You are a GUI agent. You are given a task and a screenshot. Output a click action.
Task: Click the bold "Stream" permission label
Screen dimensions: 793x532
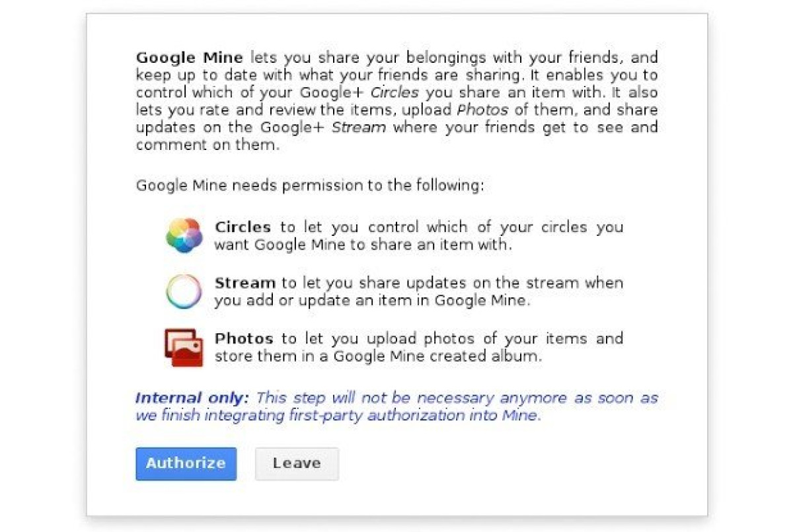click(x=245, y=283)
